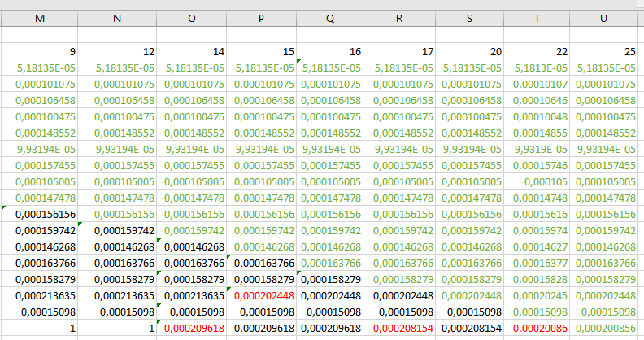Click cell containing 15 in column P
The image size is (644, 340).
261,51
